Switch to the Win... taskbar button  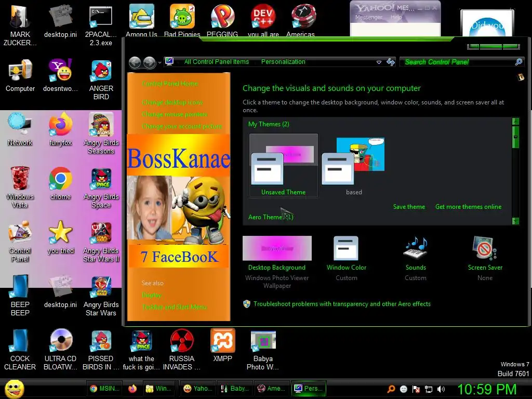tap(160, 389)
